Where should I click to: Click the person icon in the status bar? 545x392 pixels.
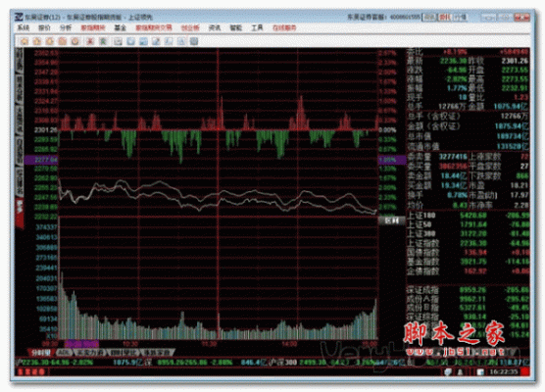[460, 372]
